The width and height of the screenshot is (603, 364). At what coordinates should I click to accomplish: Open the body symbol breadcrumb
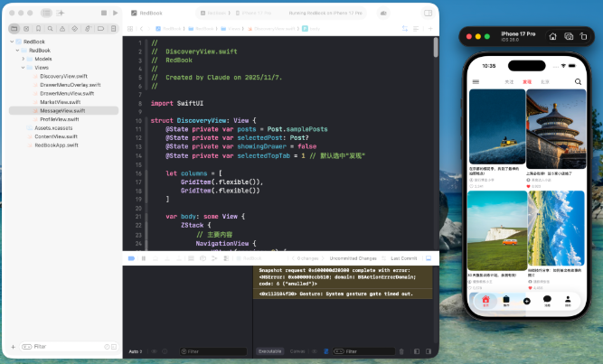point(311,29)
